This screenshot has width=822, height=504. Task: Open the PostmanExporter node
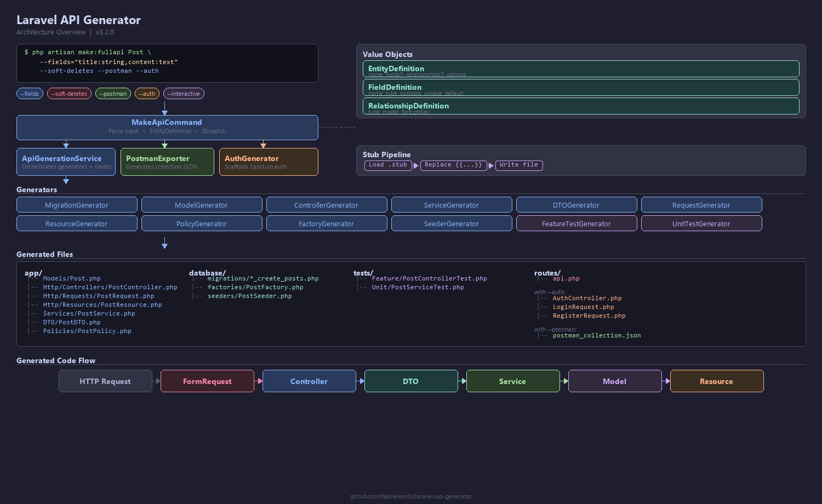tap(167, 162)
